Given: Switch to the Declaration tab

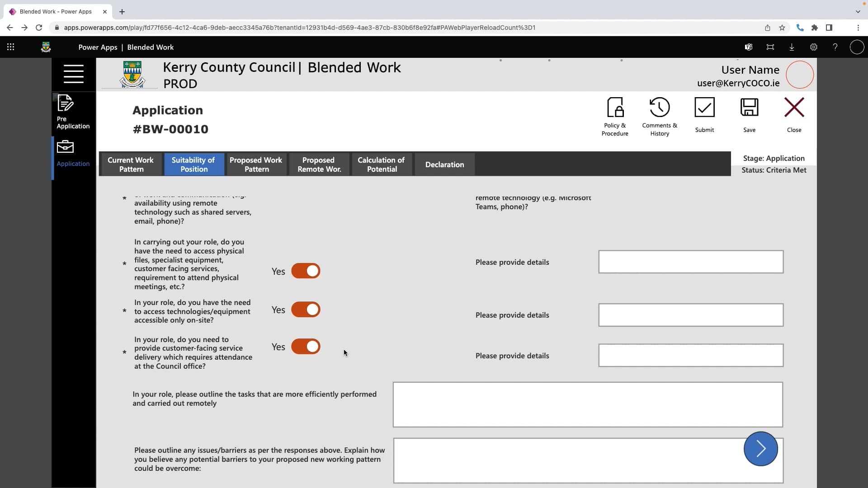Looking at the screenshot, I should 444,164.
